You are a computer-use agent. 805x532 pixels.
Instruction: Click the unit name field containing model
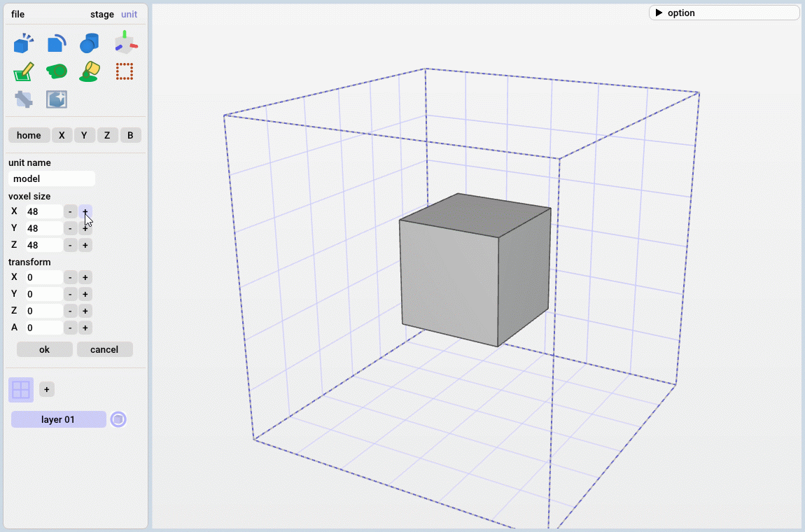tap(52, 178)
